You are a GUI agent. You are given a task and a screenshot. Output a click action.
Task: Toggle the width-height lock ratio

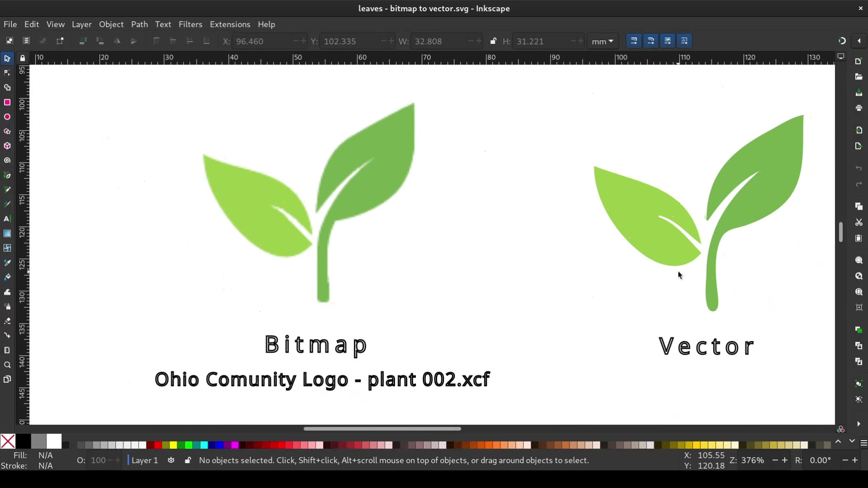494,41
